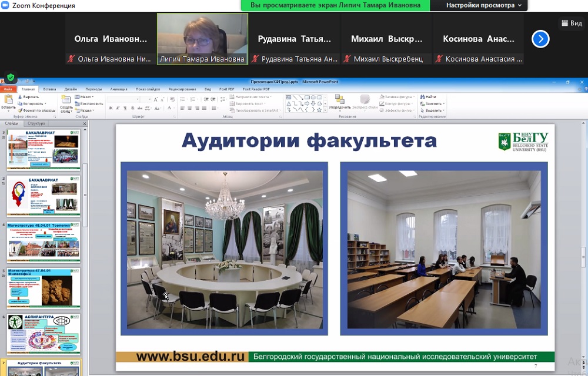Toggle italic К formatting

118,108
